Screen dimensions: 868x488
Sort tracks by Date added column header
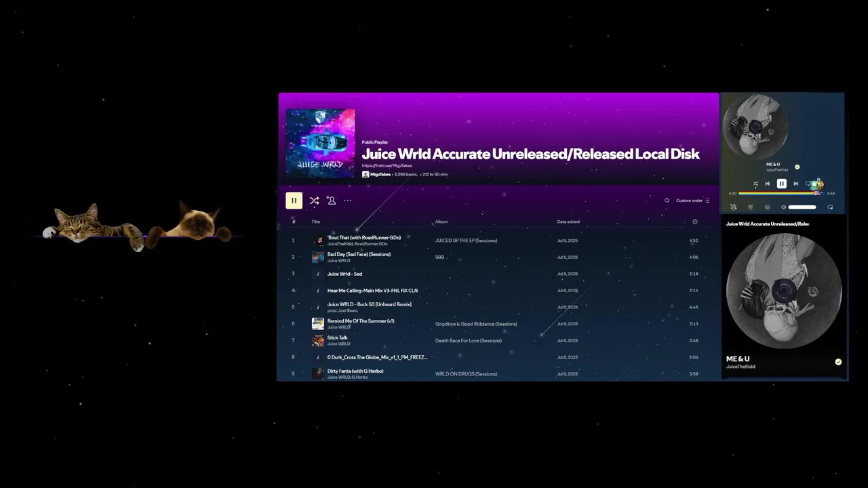click(568, 222)
